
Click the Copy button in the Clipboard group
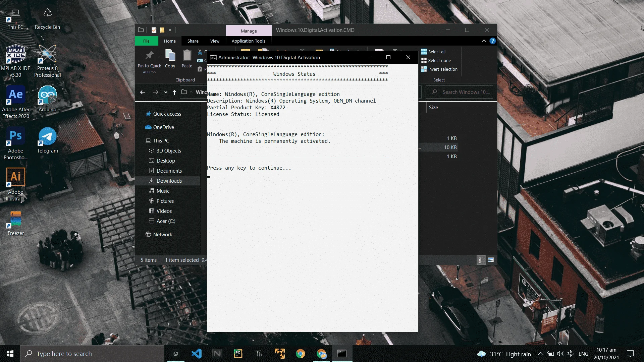[170, 59]
